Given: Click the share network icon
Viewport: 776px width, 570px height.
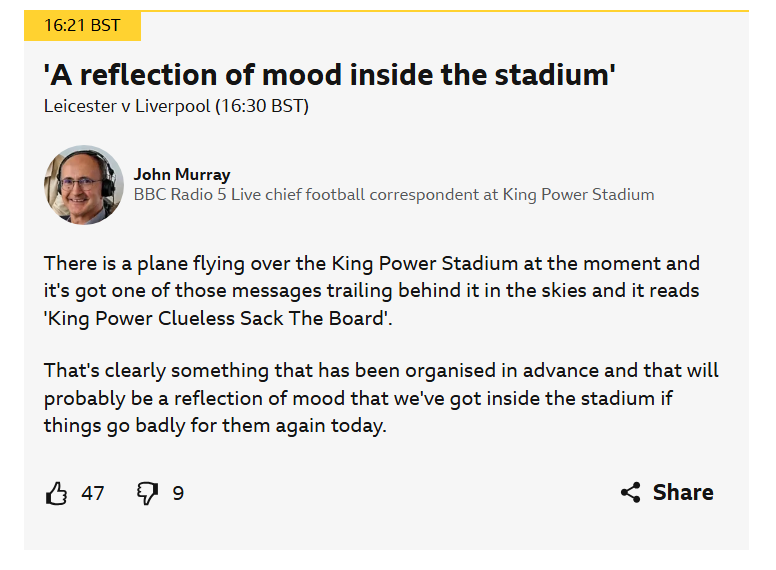Looking at the screenshot, I should coord(630,492).
